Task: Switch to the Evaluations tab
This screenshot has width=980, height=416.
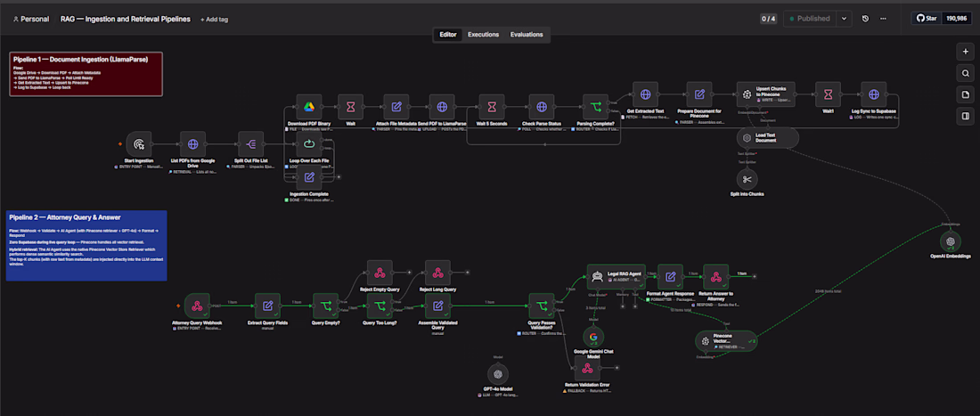Action: point(527,35)
